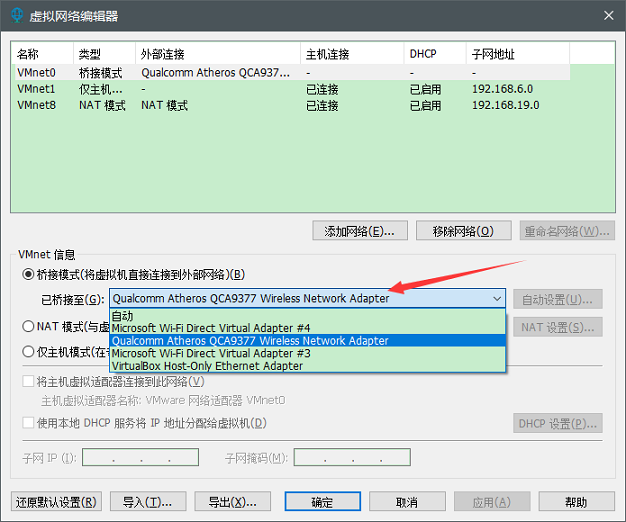Toggle use local DHCP service checkbox
Screen dimensions: 626x522
[28, 423]
